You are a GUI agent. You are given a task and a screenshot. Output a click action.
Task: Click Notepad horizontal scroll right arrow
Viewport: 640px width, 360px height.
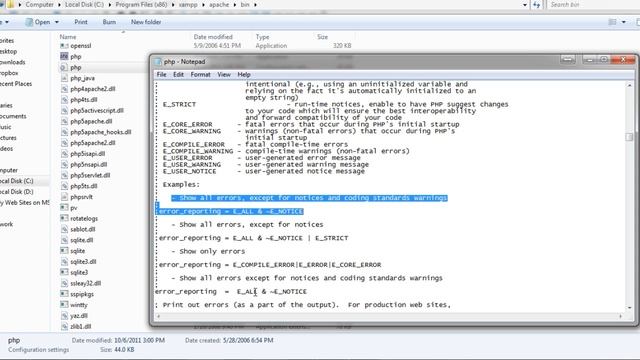620,316
